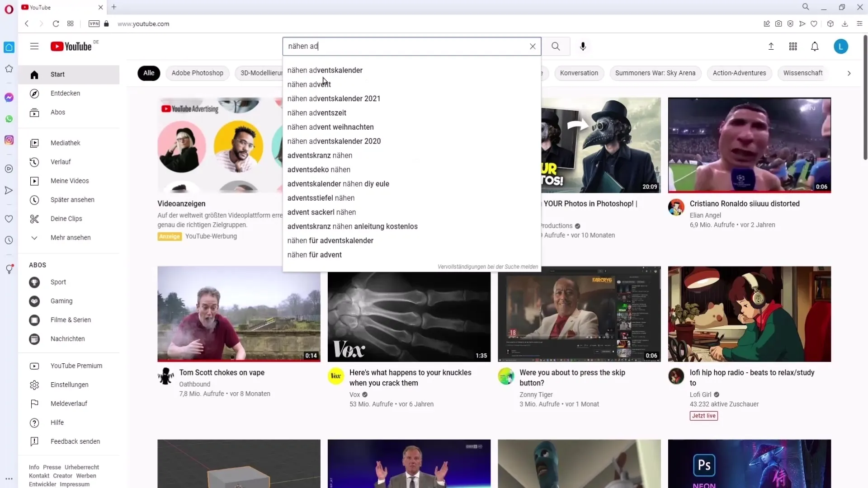This screenshot has height=488, width=868.
Task: Reload the page in the browser toolbar
Action: click(x=56, y=23)
